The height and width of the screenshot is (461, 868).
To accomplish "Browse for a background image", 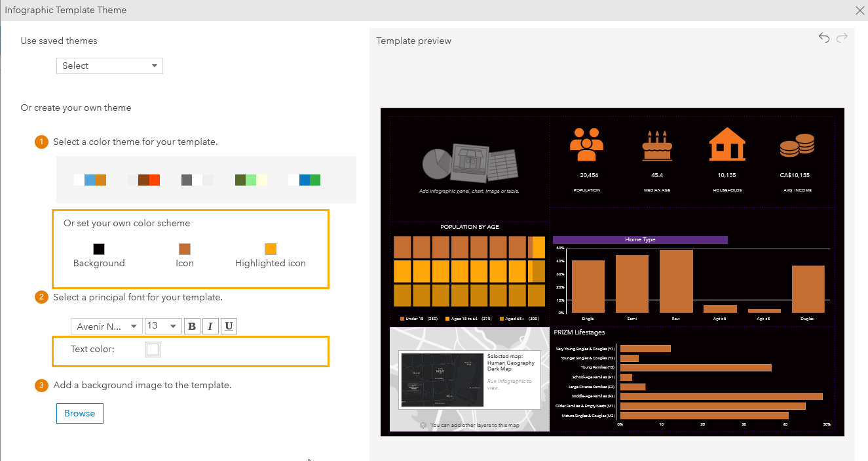I will [x=79, y=413].
